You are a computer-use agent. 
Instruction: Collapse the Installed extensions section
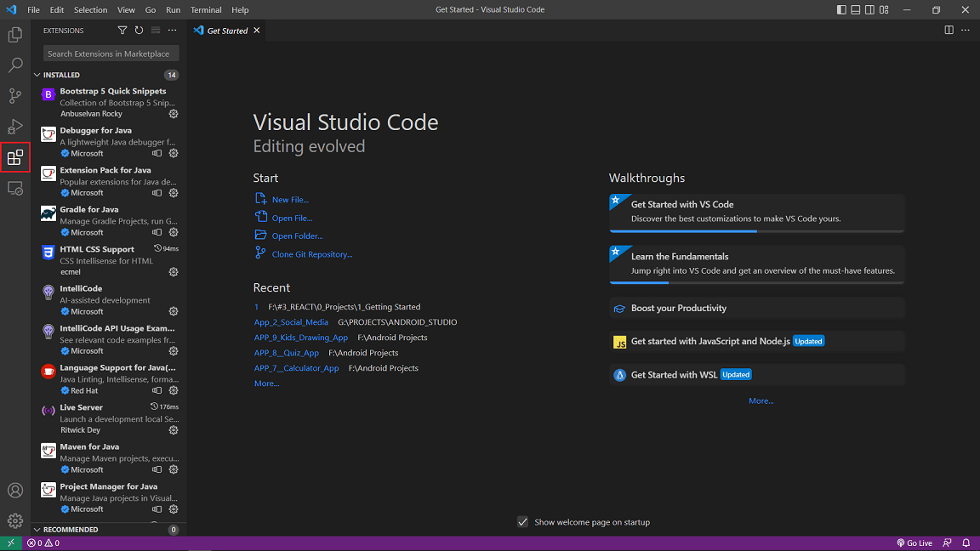[109, 75]
